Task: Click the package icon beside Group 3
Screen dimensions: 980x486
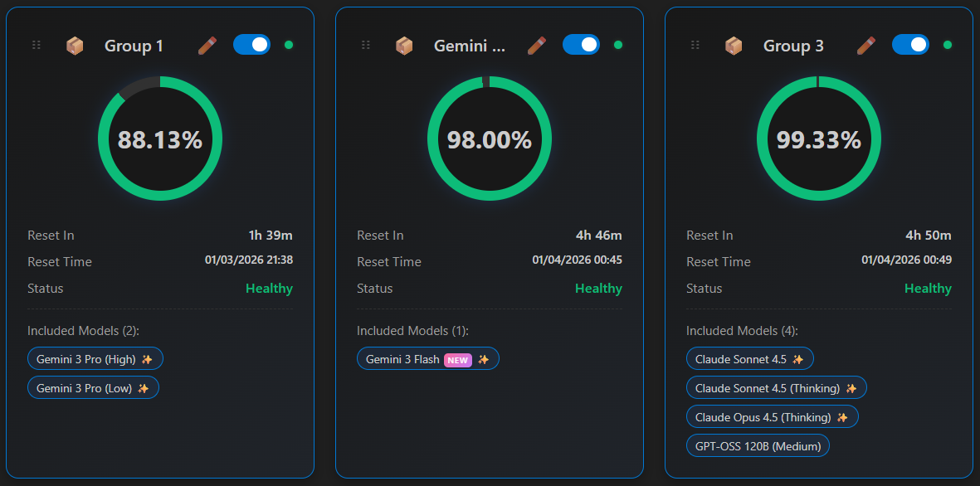Action: [x=734, y=46]
